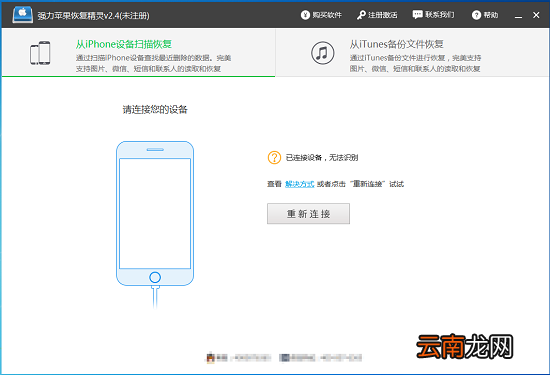Click the 已连接设备，无法识别 status text

coord(322,158)
